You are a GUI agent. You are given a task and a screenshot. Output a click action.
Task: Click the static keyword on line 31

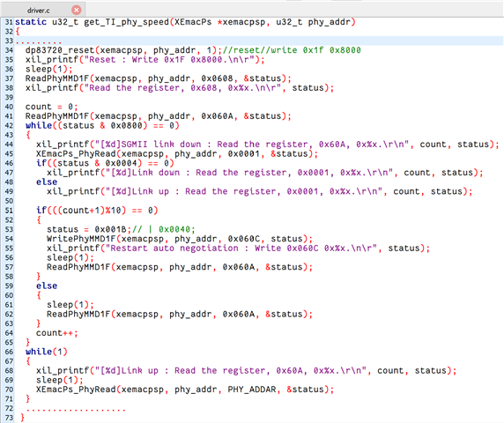pos(31,22)
